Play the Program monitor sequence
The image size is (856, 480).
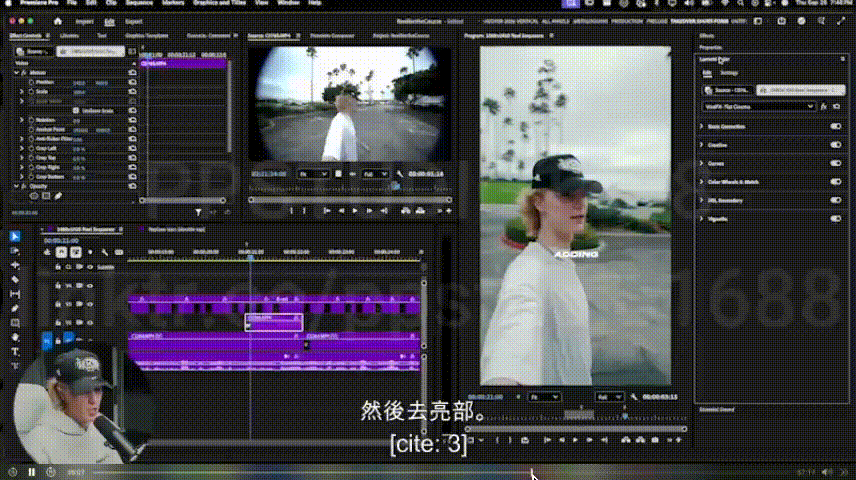click(575, 440)
